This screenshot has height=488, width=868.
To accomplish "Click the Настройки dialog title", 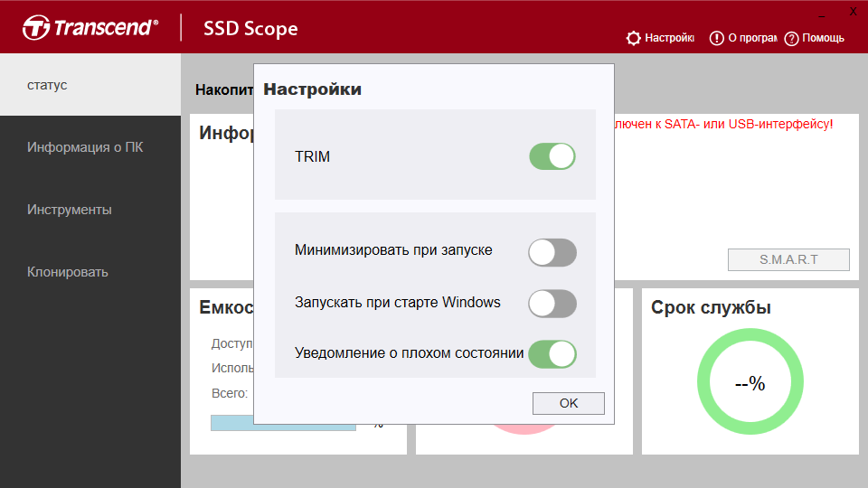I will click(x=312, y=89).
